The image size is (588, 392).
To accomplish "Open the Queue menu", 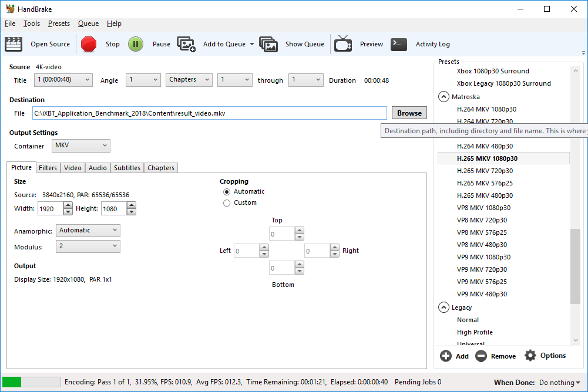I will [x=89, y=23].
